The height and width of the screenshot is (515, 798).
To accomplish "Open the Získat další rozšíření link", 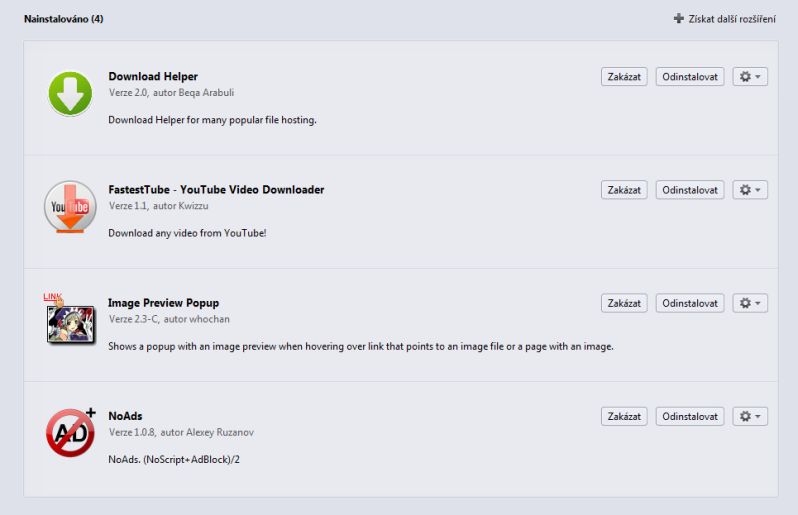I will pyautogui.click(x=732, y=19).
